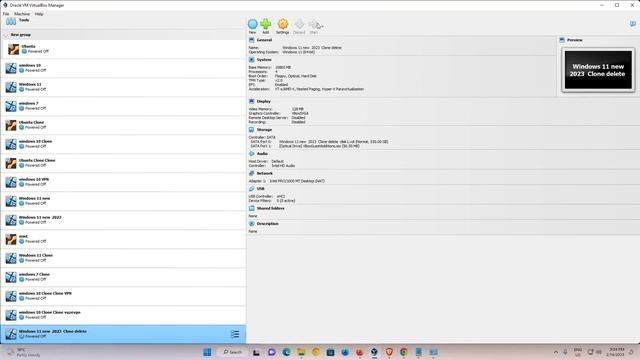Click the Base Memory value in System
Viewport: 640px width, 360px height.
[283, 67]
